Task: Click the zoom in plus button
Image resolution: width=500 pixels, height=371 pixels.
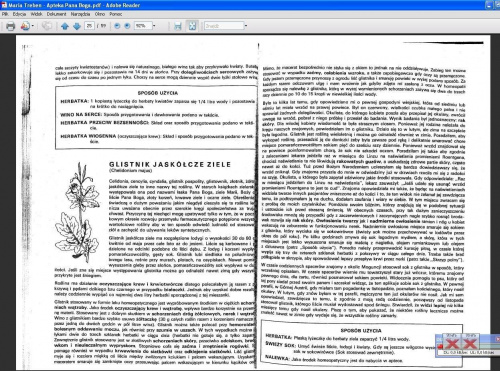Action: [x=127, y=26]
